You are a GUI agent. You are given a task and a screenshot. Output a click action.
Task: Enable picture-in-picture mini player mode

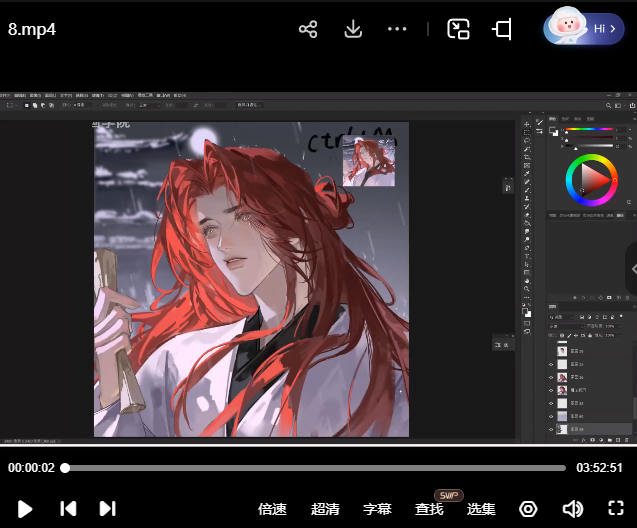tap(458, 29)
